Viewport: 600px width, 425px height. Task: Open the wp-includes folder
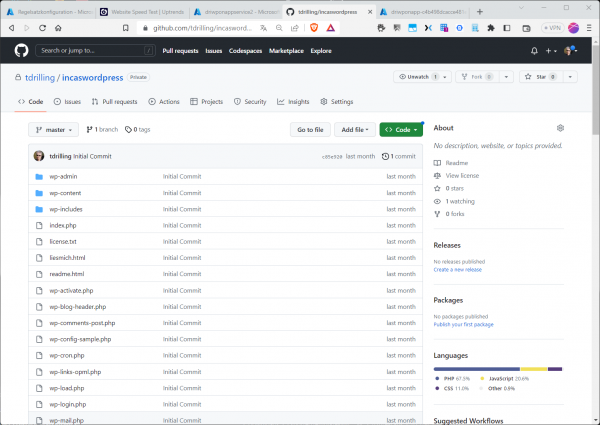coord(66,209)
